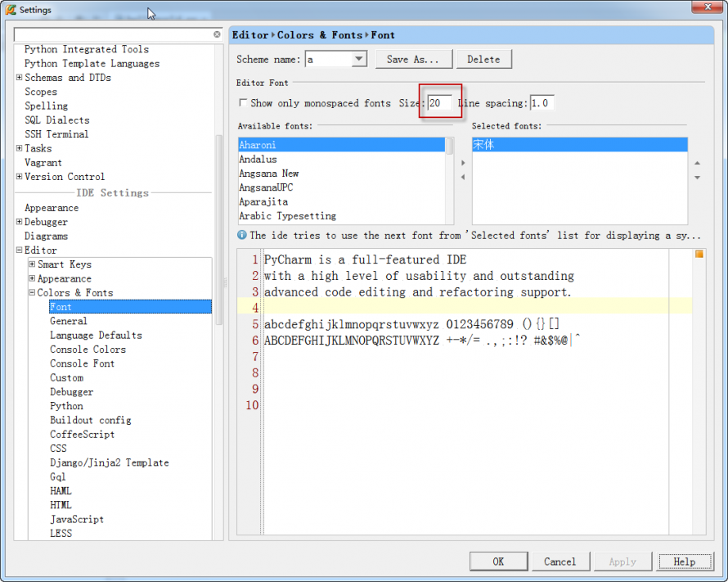Click the Save As... button
Viewport: 728px width, 582px height.
(x=413, y=60)
